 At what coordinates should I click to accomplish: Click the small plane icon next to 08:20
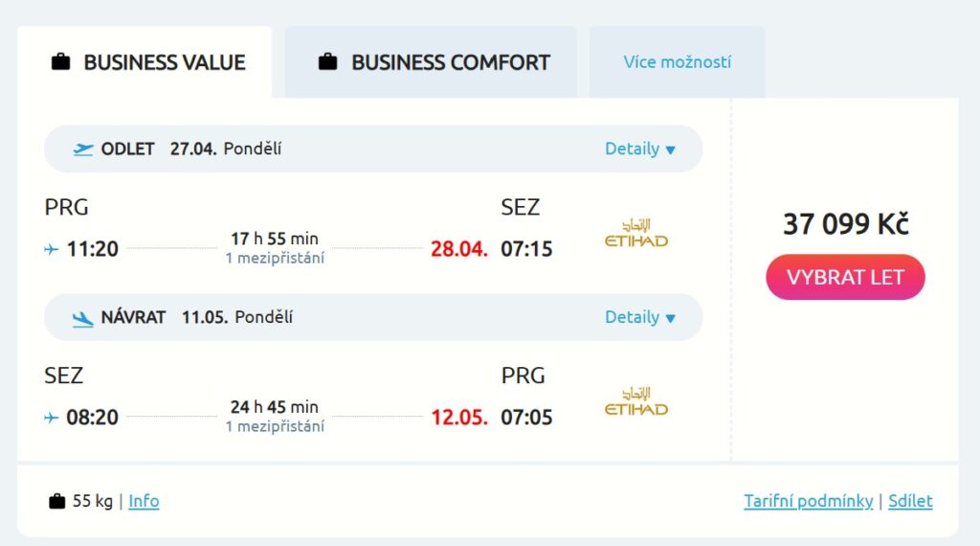[x=52, y=419]
